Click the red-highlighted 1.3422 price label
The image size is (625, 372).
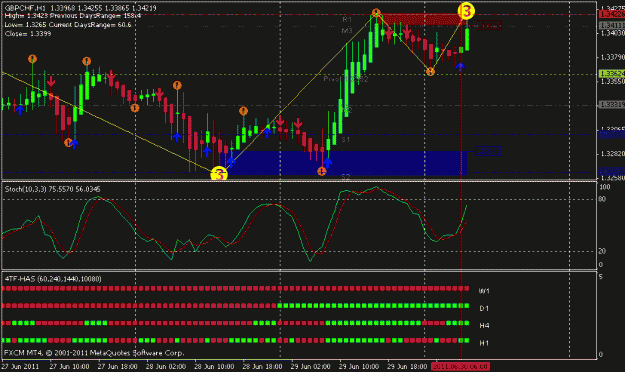pyautogui.click(x=611, y=15)
